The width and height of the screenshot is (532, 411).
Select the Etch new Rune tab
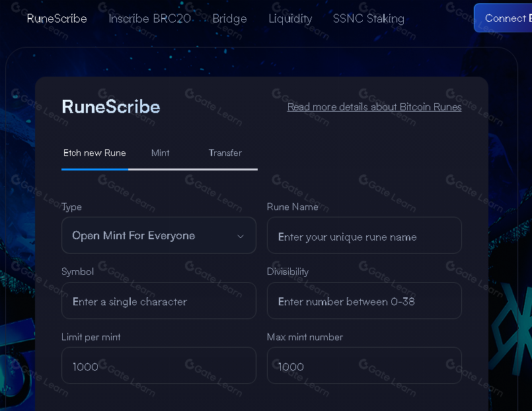point(95,153)
